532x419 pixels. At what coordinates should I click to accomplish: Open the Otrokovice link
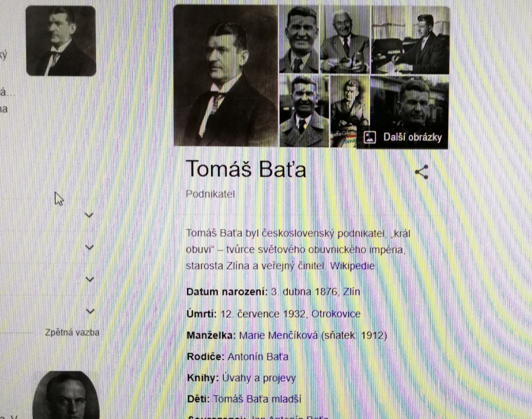tap(336, 314)
